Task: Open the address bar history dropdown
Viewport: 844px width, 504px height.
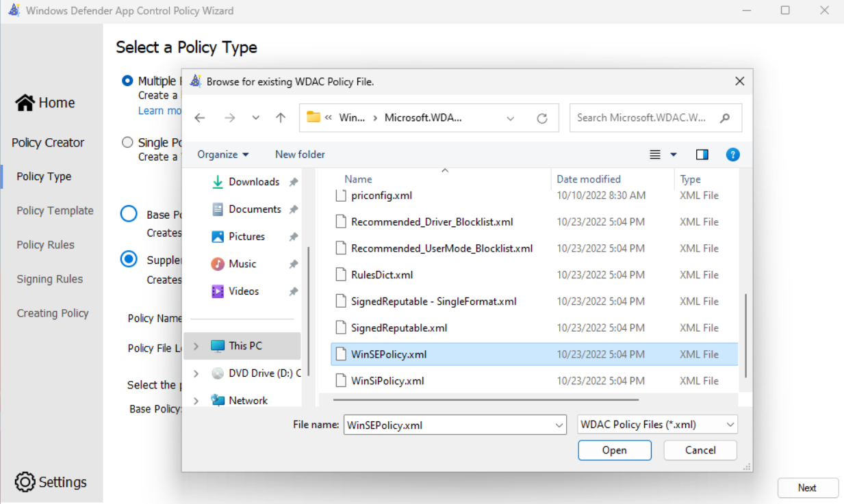Action: coord(510,118)
